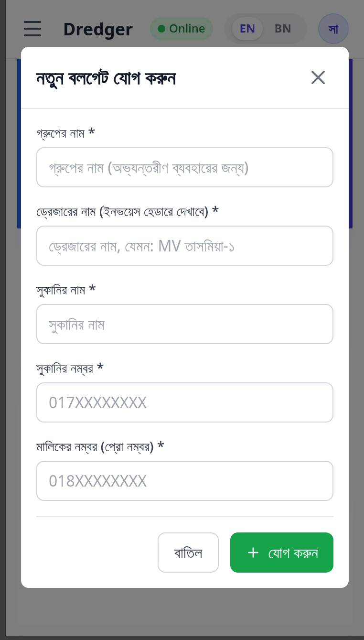
Task: Click the modal title নতুন বলগেট যোগ করুন
Action: [x=106, y=77]
